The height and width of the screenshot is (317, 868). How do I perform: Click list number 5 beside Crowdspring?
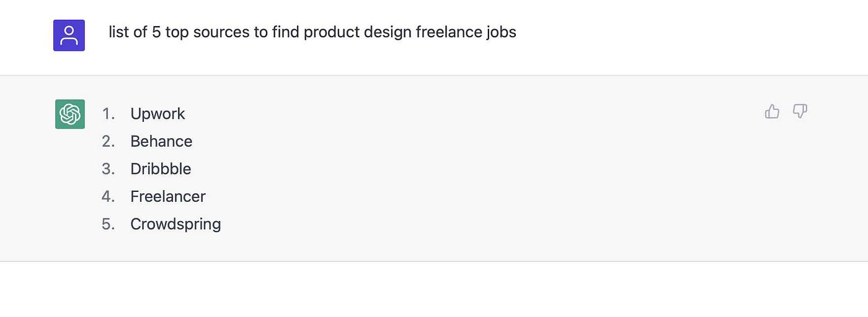point(108,224)
